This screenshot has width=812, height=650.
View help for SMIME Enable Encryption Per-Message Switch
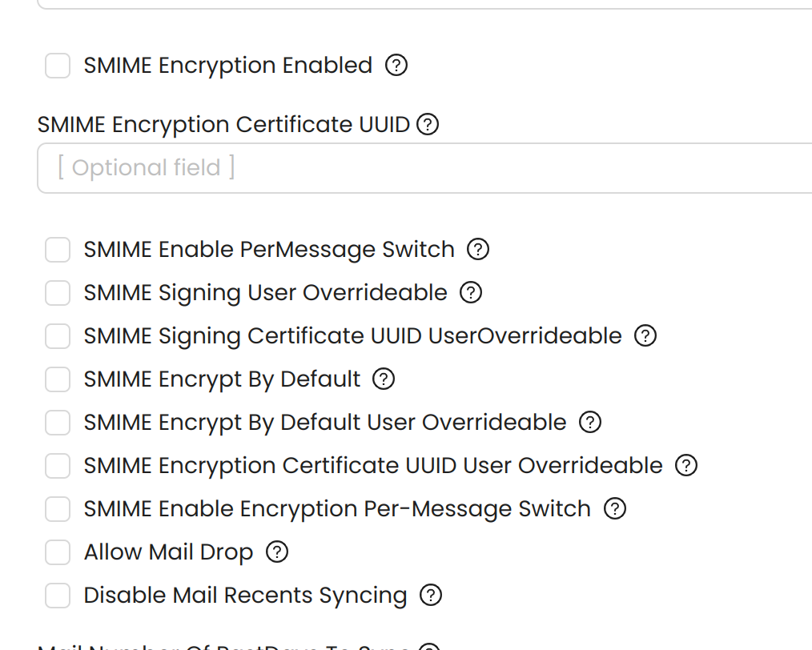(x=615, y=508)
